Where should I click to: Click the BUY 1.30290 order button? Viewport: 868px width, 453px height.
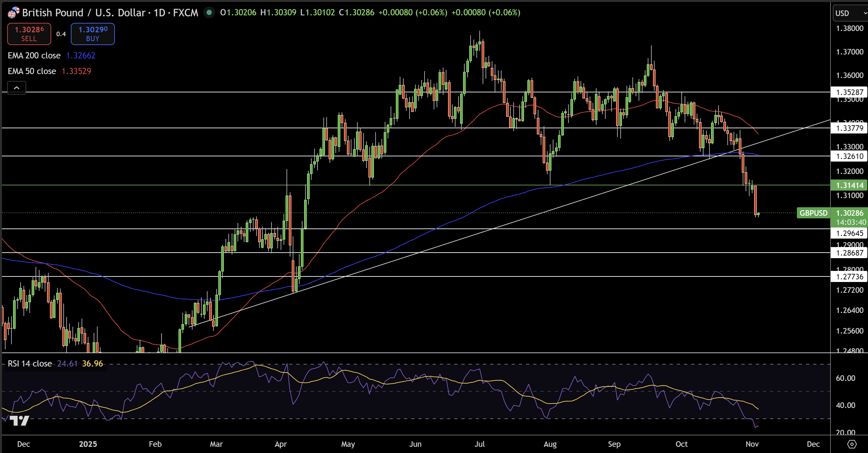[92, 34]
